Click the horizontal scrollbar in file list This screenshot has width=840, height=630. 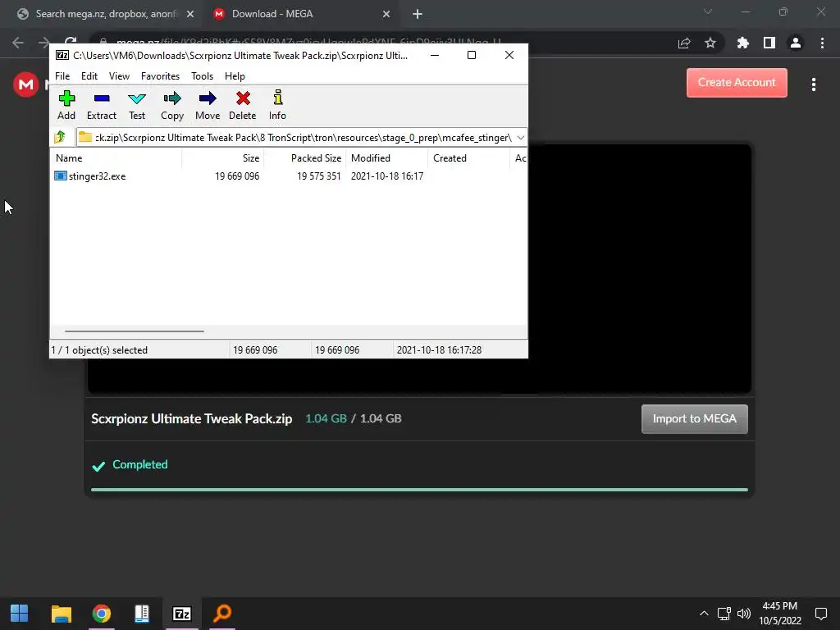pyautogui.click(x=135, y=331)
